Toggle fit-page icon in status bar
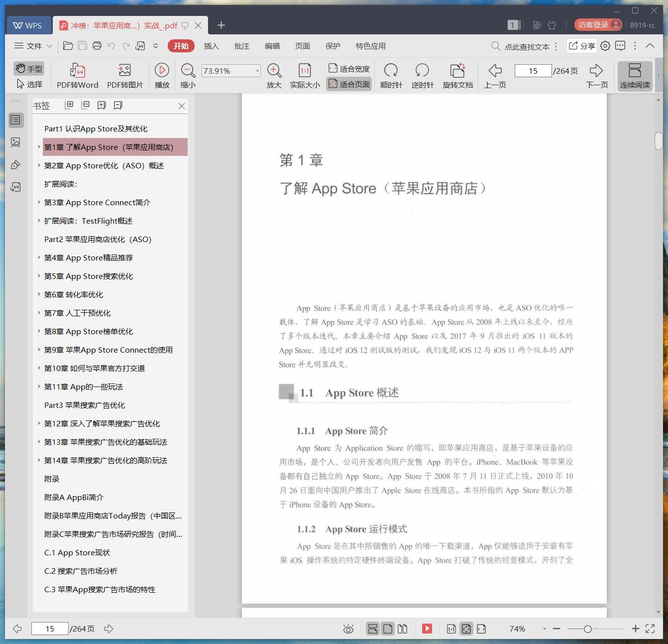 coord(466,629)
